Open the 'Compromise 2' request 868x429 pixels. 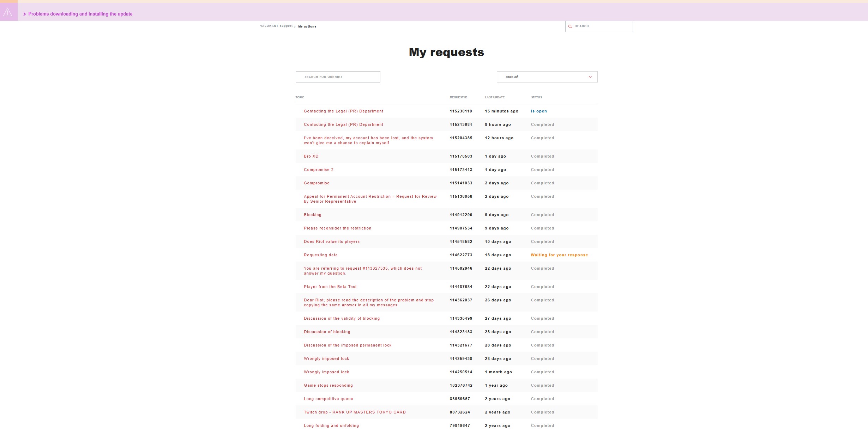pos(318,170)
